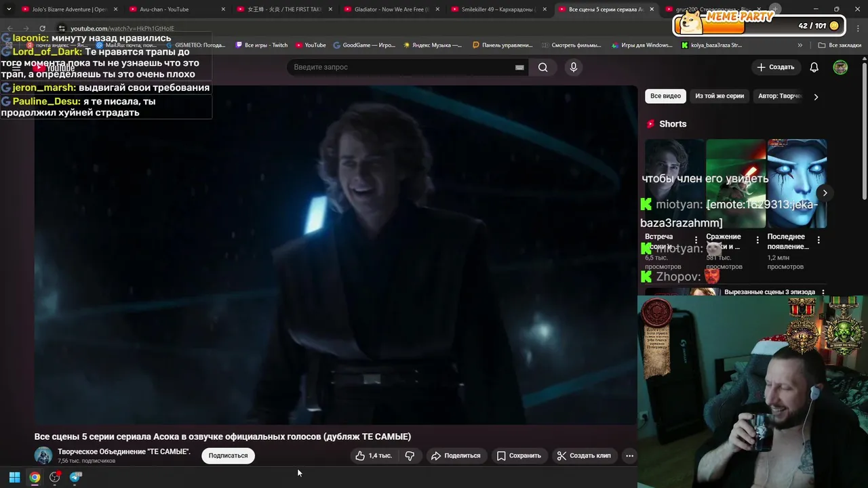Expand hidden bookmarks chevron
Screen dimensions: 868x488
pyautogui.click(x=800, y=45)
